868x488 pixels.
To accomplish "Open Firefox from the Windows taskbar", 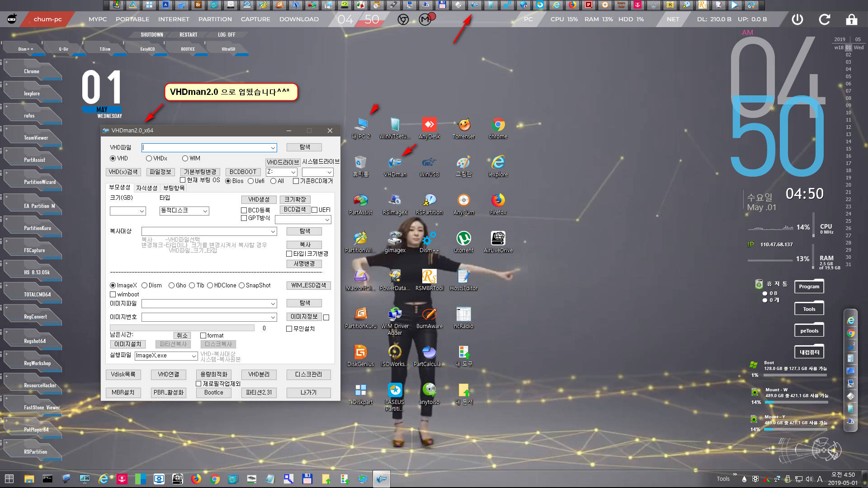I will tap(196, 479).
